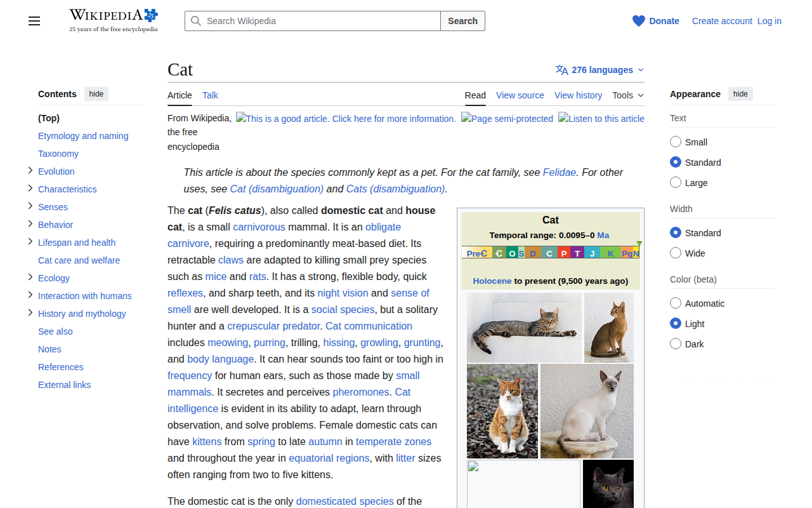Expand Interaction with humans in contents
The image size is (812, 508).
click(x=30, y=295)
